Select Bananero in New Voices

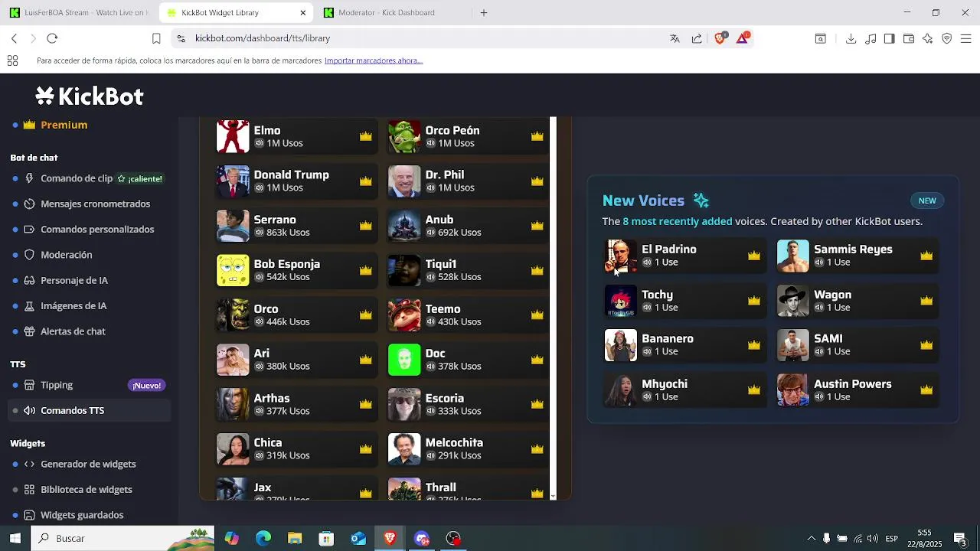click(x=684, y=345)
